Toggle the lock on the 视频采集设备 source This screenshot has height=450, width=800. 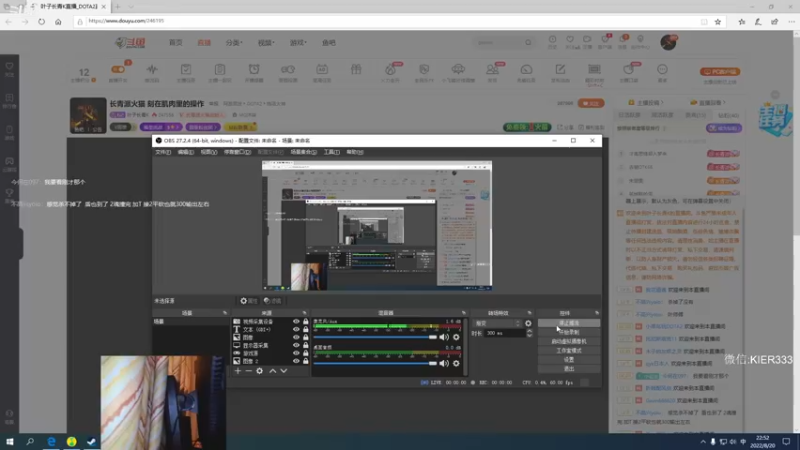click(x=306, y=321)
